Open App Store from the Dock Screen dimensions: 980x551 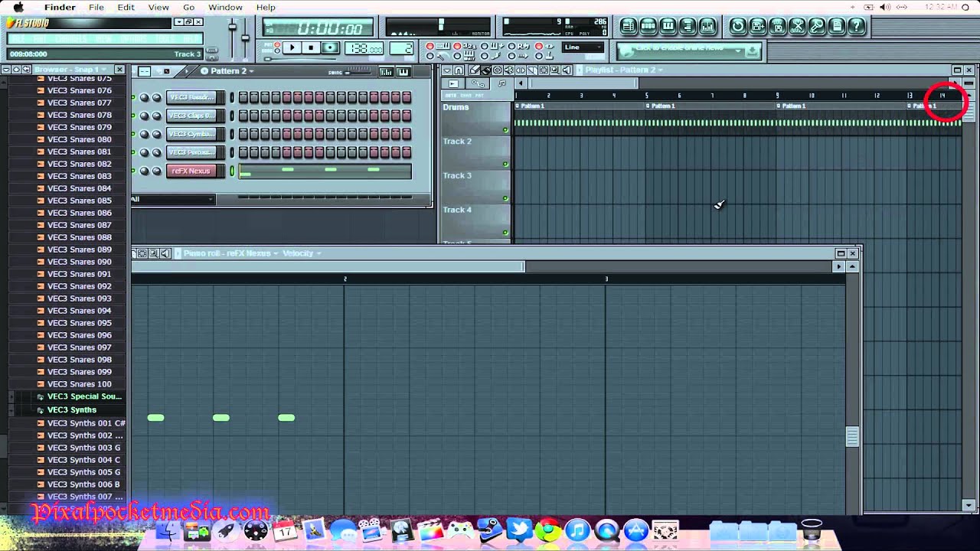click(636, 530)
